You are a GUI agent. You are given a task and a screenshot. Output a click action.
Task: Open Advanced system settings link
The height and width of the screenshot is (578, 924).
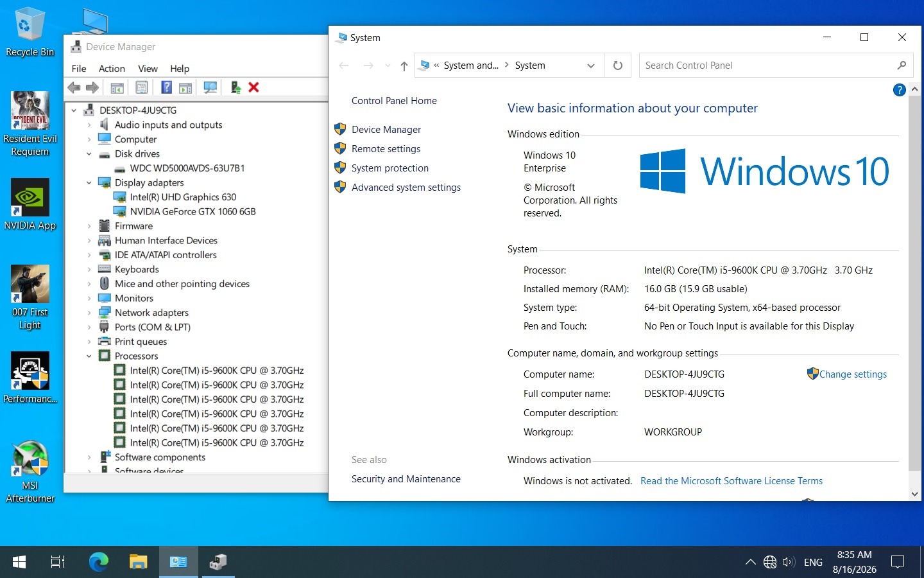coord(406,188)
